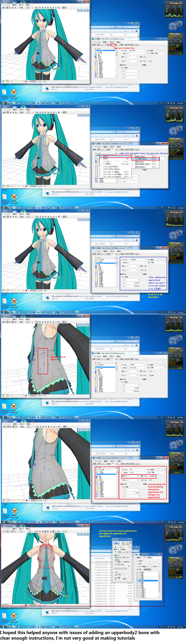Open ファイル(F) menu in first screenshot's PMD editor
186x644 pixels.
(x=97, y=42)
